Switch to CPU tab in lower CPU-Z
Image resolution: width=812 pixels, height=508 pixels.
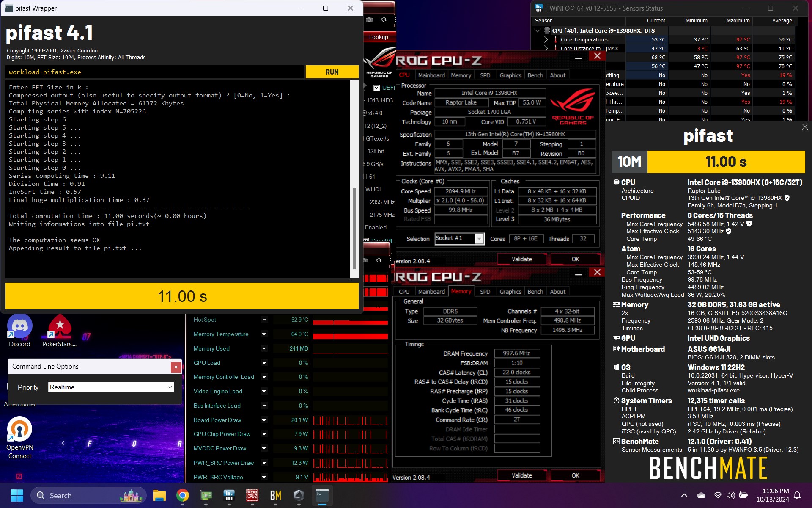point(404,292)
